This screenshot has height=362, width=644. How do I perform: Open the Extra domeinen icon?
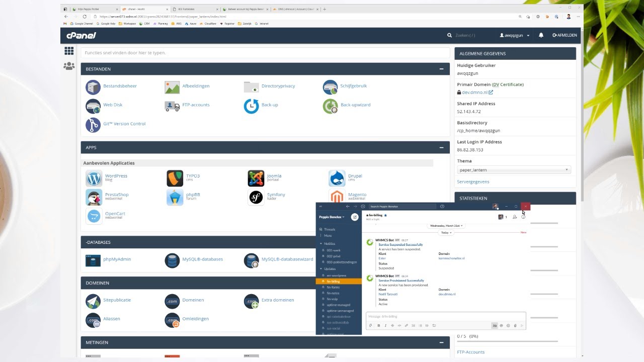click(251, 301)
